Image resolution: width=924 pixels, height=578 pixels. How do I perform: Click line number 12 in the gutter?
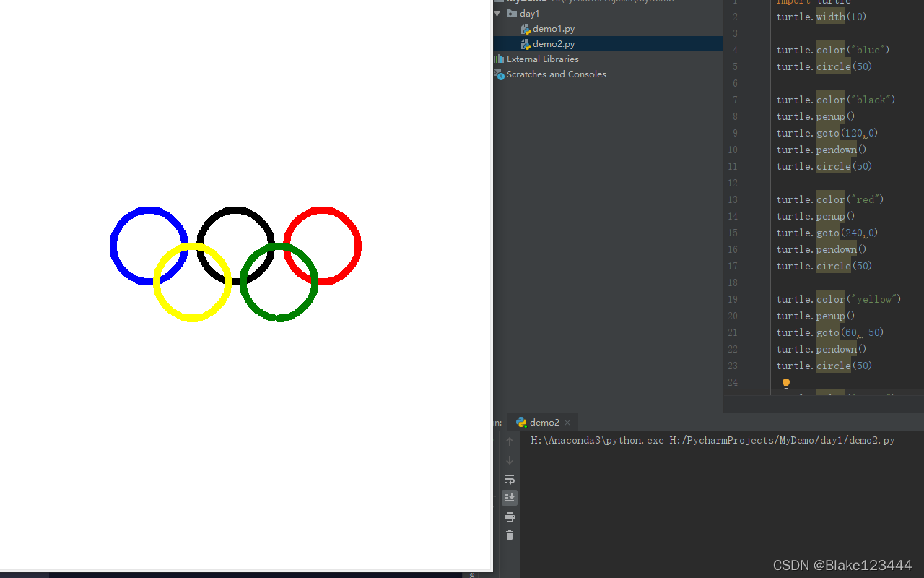(733, 183)
